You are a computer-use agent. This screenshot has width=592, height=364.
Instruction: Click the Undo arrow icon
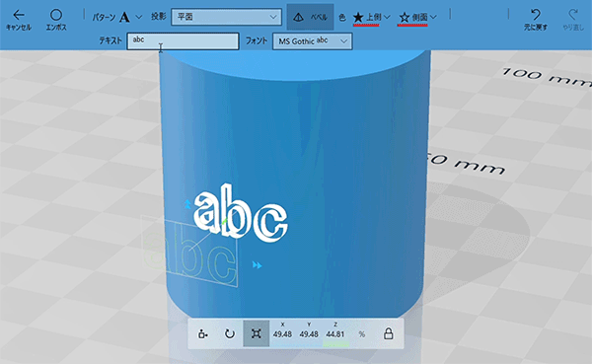pyautogui.click(x=536, y=15)
